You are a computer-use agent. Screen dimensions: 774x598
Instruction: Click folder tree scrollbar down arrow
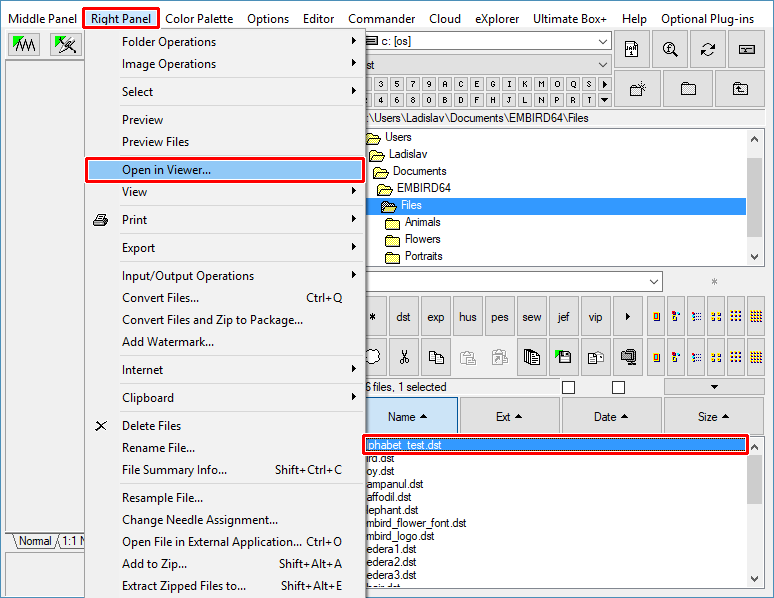click(754, 256)
